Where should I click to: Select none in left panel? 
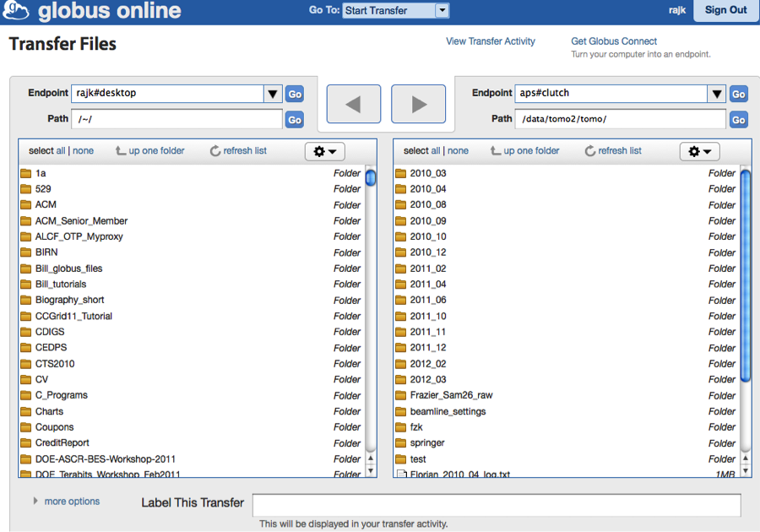[84, 150]
